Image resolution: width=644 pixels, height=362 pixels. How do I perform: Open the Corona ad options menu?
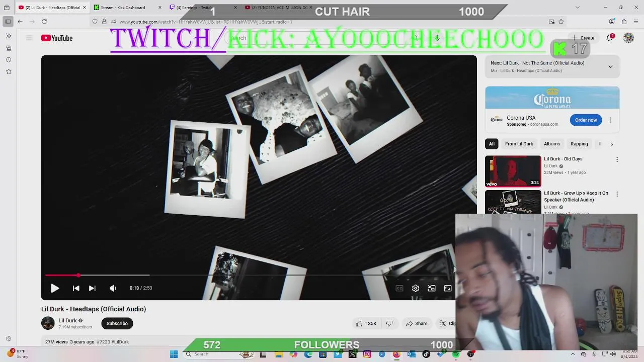click(611, 120)
